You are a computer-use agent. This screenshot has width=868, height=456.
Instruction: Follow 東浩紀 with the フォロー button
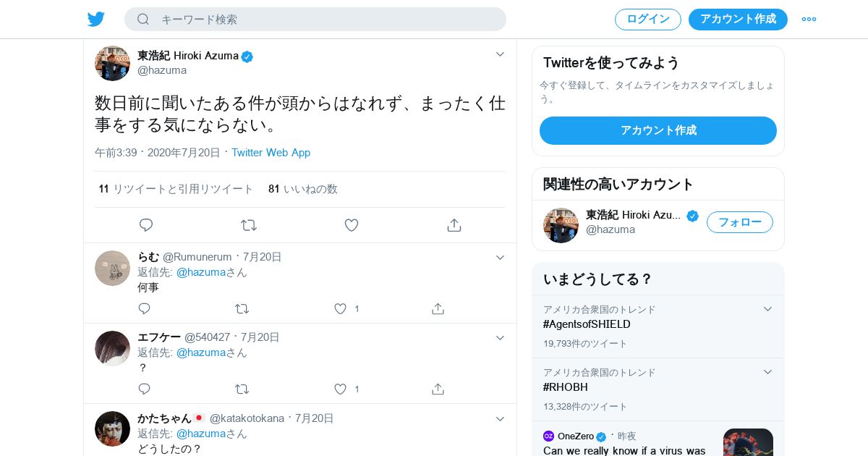click(x=739, y=222)
